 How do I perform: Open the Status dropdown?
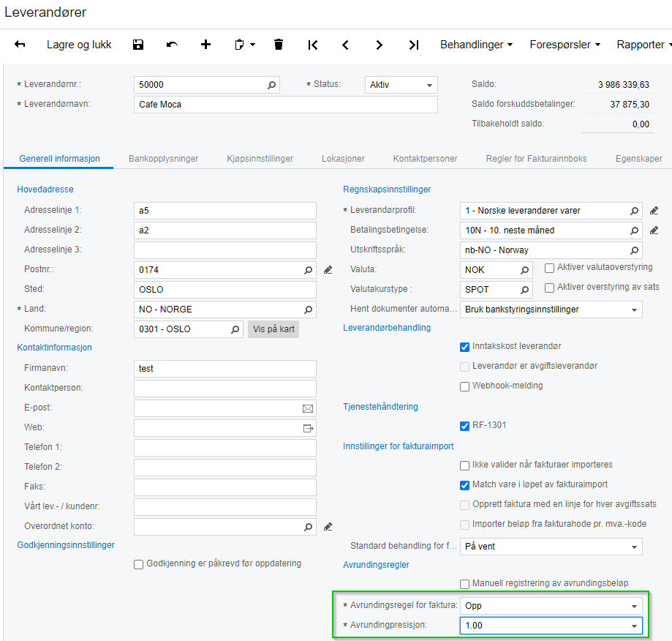[401, 85]
